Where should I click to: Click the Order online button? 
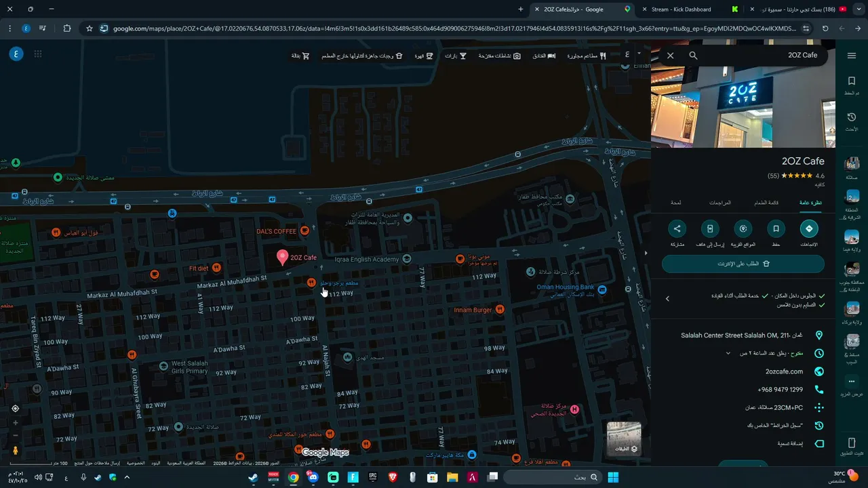(x=743, y=264)
